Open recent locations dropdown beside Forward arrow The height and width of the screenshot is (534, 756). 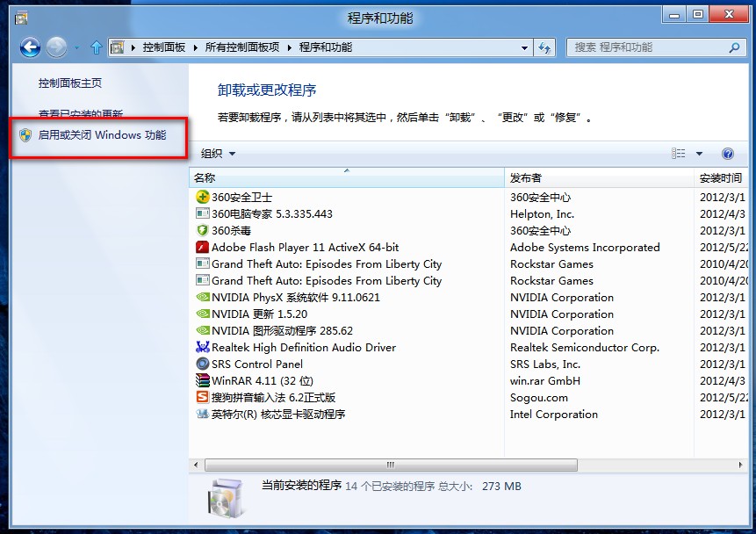click(x=76, y=47)
